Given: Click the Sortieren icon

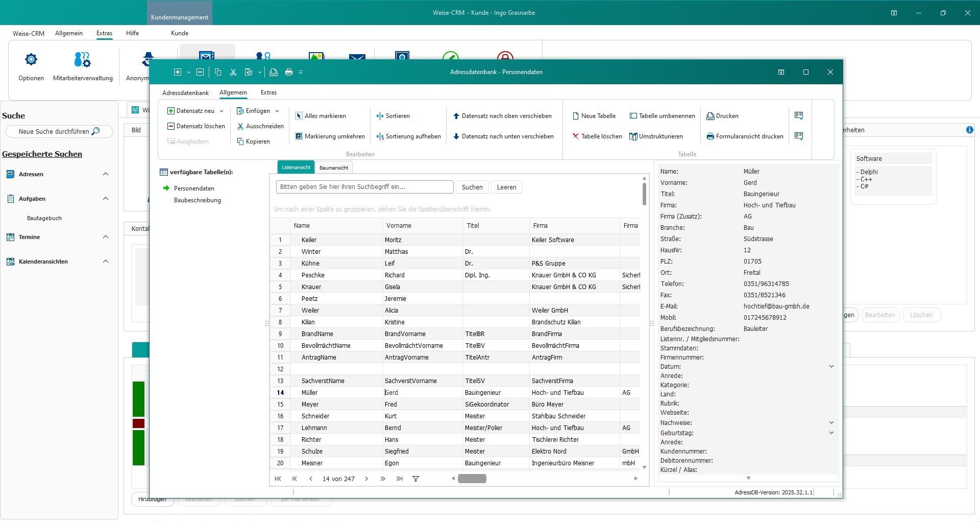Looking at the screenshot, I should coord(380,116).
